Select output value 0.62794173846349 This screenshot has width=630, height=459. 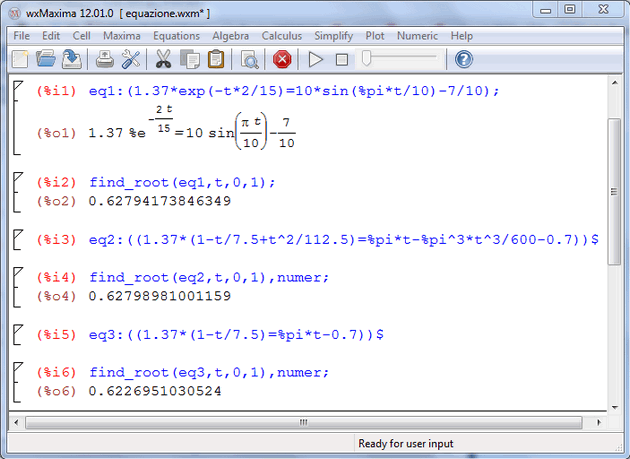coord(160,201)
